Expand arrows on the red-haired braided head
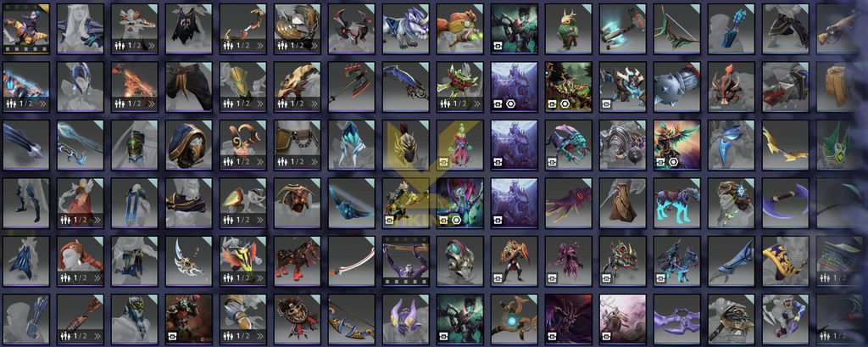 (97, 278)
